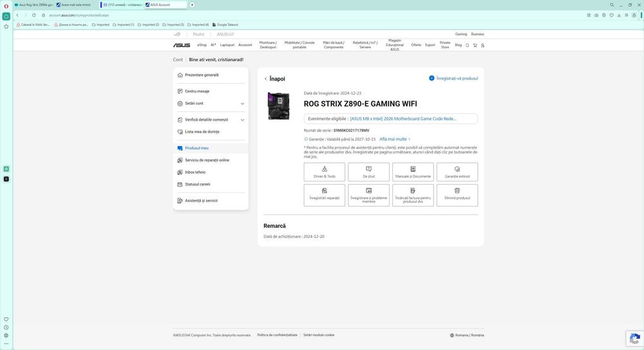The height and width of the screenshot is (350, 644).
Task: Open the Înregistrări reparații tile
Action: (x=324, y=195)
